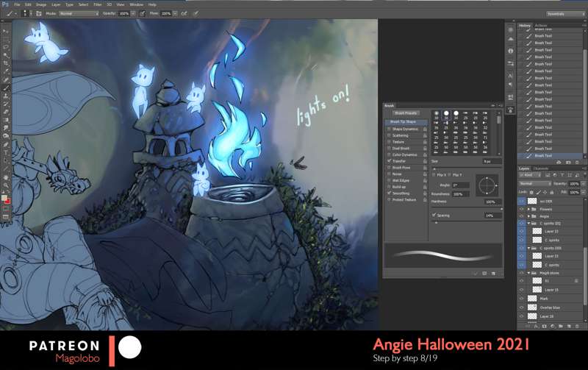Expand the Angie layer group
This screenshot has width=588, height=370.
coord(529,216)
